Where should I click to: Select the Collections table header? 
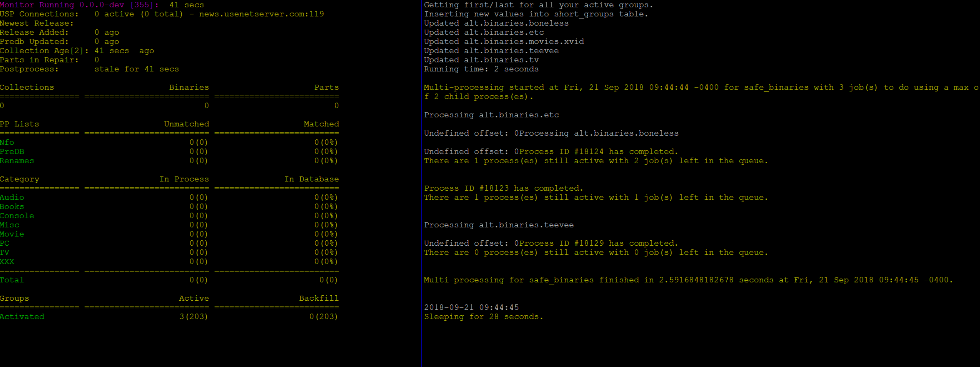tap(27, 87)
